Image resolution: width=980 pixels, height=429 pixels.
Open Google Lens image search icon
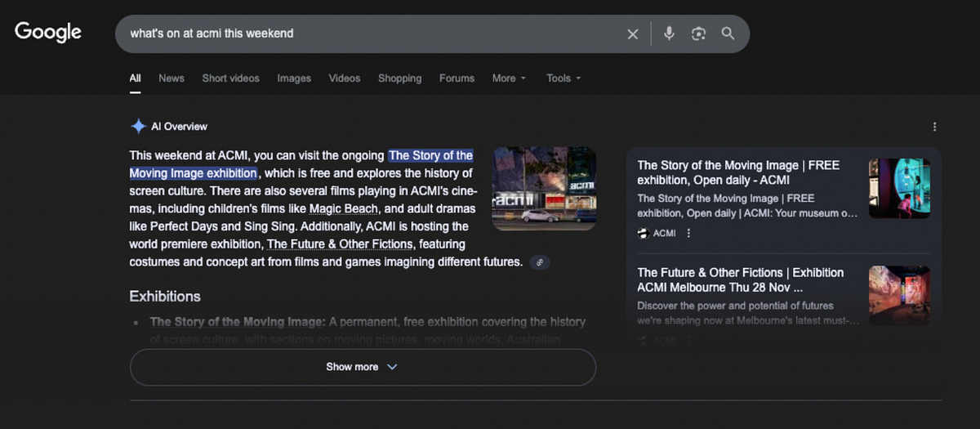[698, 34]
